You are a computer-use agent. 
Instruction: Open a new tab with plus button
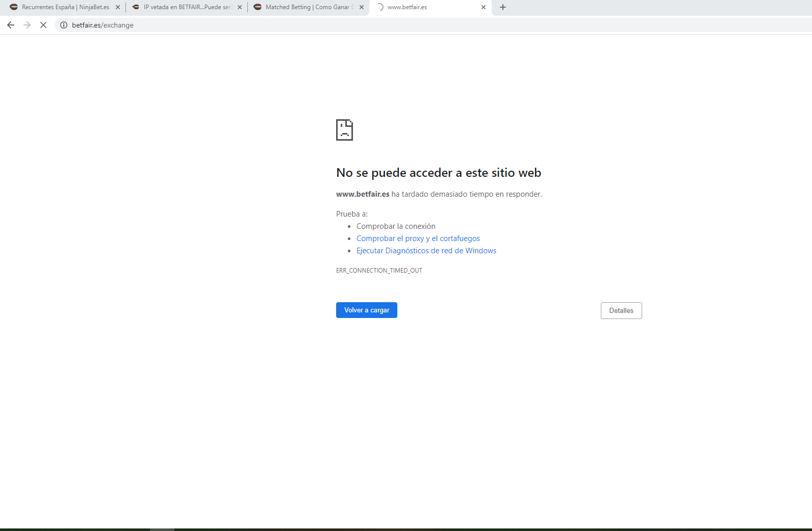coord(503,7)
